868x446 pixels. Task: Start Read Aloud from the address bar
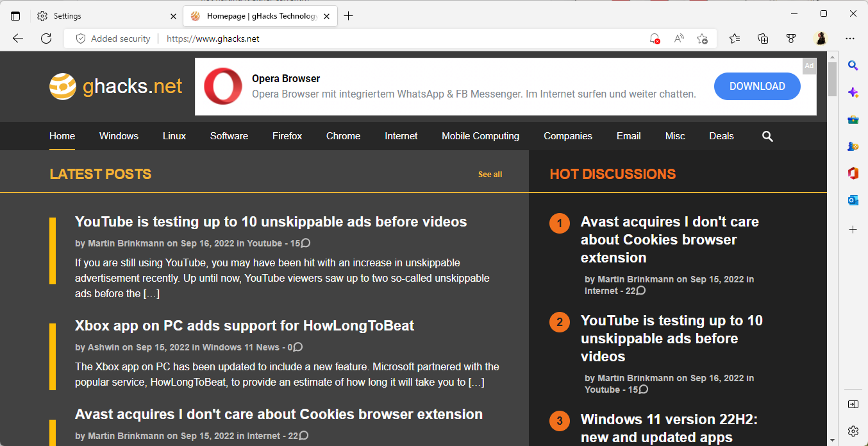point(678,39)
